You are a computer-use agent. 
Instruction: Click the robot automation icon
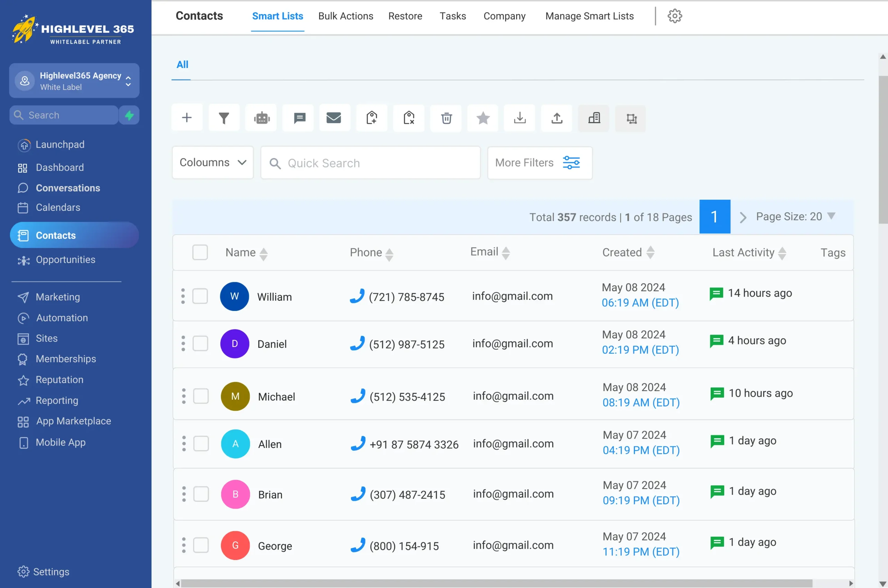pyautogui.click(x=262, y=118)
